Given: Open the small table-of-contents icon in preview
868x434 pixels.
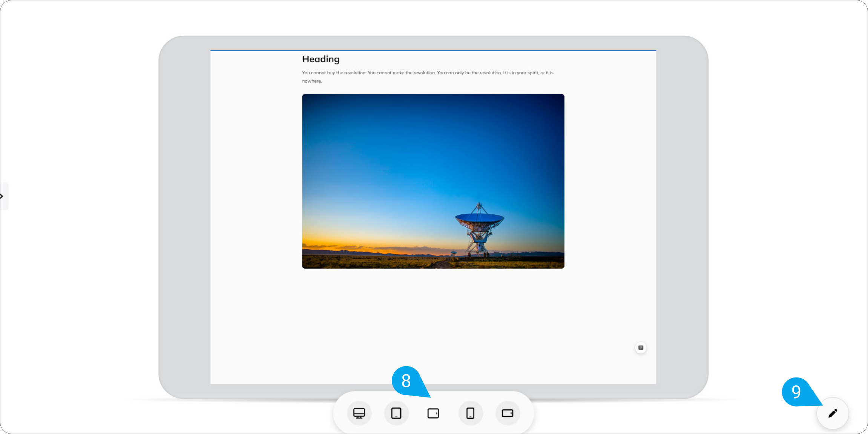Looking at the screenshot, I should click(641, 348).
